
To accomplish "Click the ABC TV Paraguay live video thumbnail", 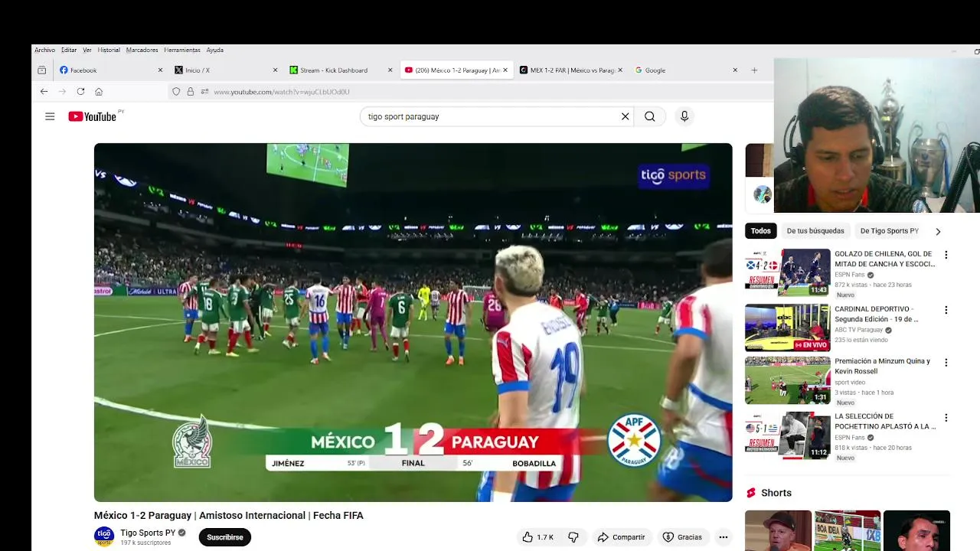I will [787, 328].
